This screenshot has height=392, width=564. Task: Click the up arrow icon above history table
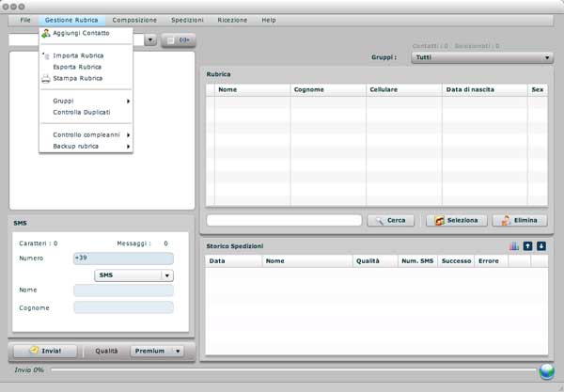coord(527,246)
